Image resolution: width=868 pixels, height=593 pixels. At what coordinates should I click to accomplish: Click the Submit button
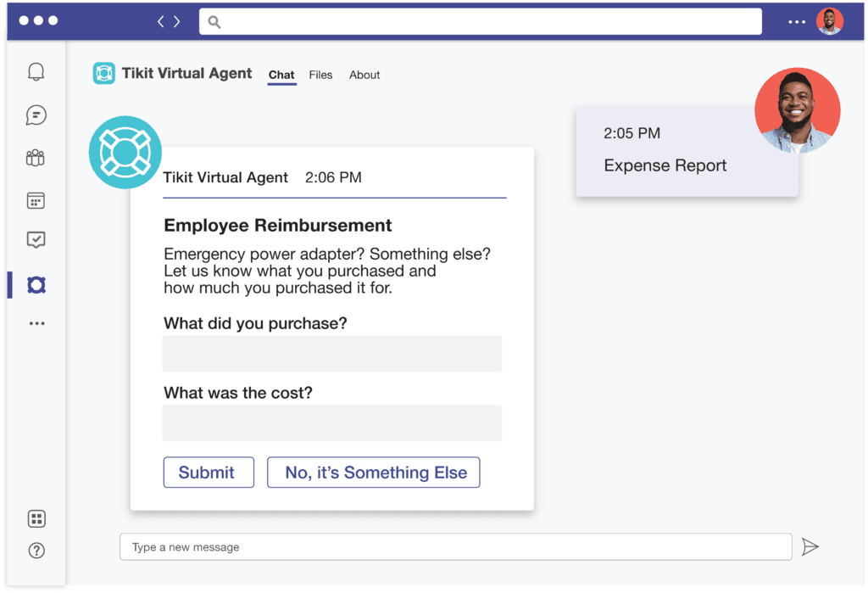(209, 473)
